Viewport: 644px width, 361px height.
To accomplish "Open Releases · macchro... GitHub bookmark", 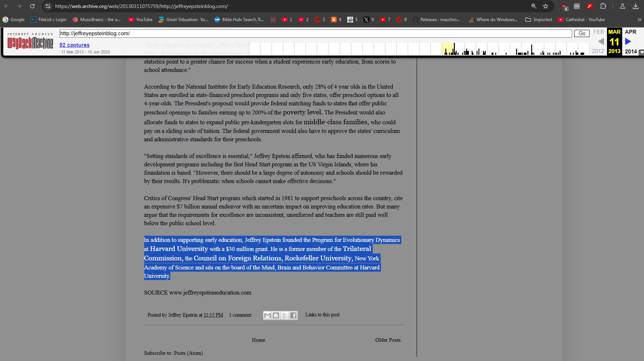I will (x=436, y=20).
